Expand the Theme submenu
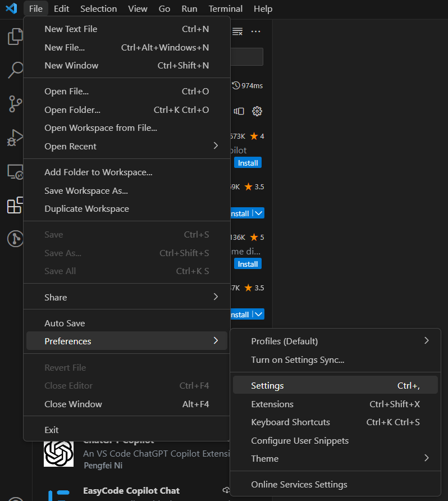448x501 pixels. coord(264,458)
